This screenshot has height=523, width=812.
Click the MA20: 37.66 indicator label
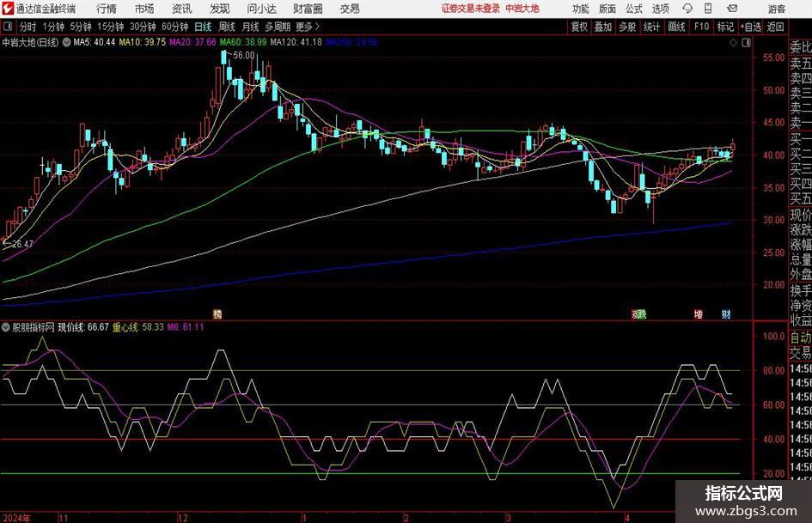(x=192, y=42)
